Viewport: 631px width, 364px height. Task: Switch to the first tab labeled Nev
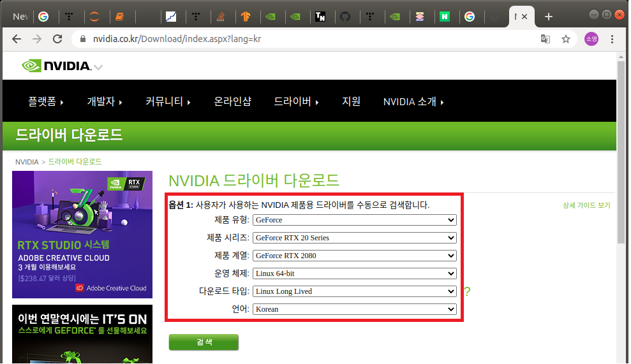20,17
